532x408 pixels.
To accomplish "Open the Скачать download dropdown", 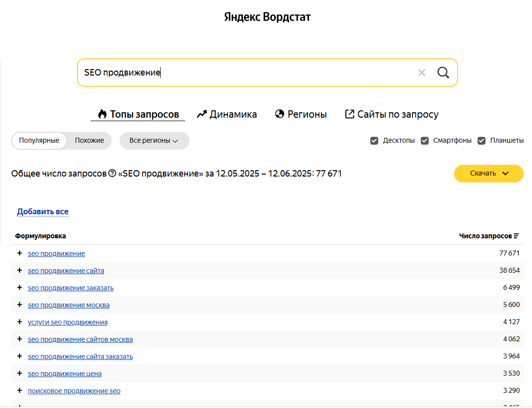I will 488,174.
